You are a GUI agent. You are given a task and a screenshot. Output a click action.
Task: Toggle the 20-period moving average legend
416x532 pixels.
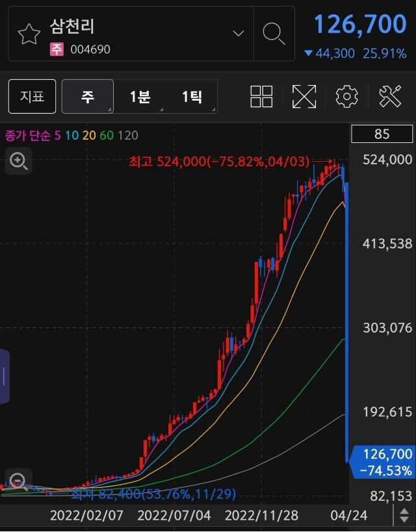[x=89, y=135]
